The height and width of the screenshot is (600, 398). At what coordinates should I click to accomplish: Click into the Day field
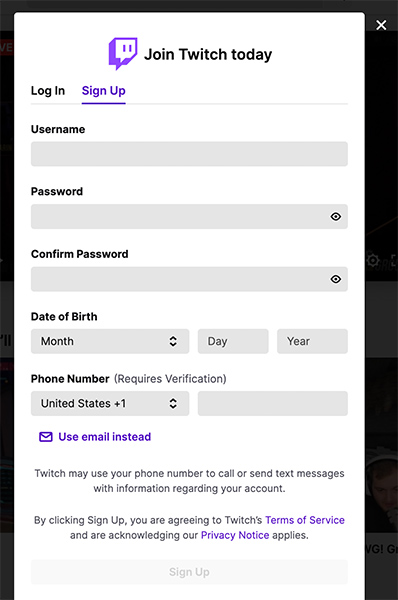click(233, 341)
